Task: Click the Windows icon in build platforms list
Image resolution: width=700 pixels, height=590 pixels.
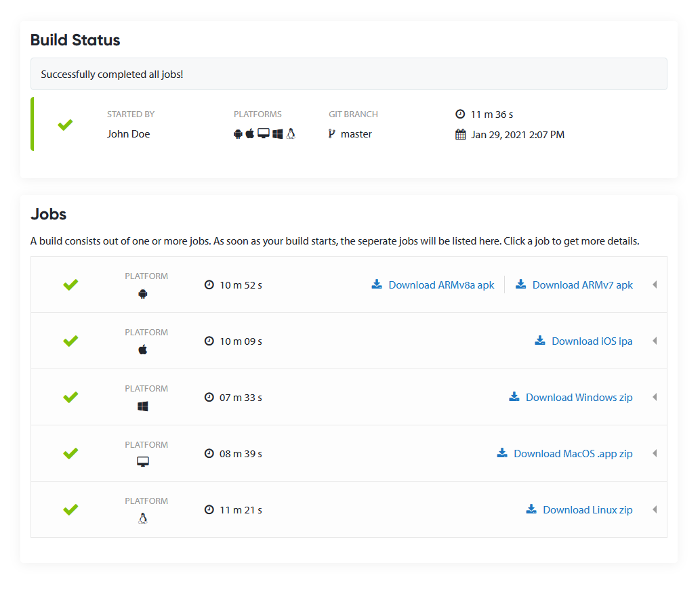Action: pyautogui.click(x=278, y=134)
